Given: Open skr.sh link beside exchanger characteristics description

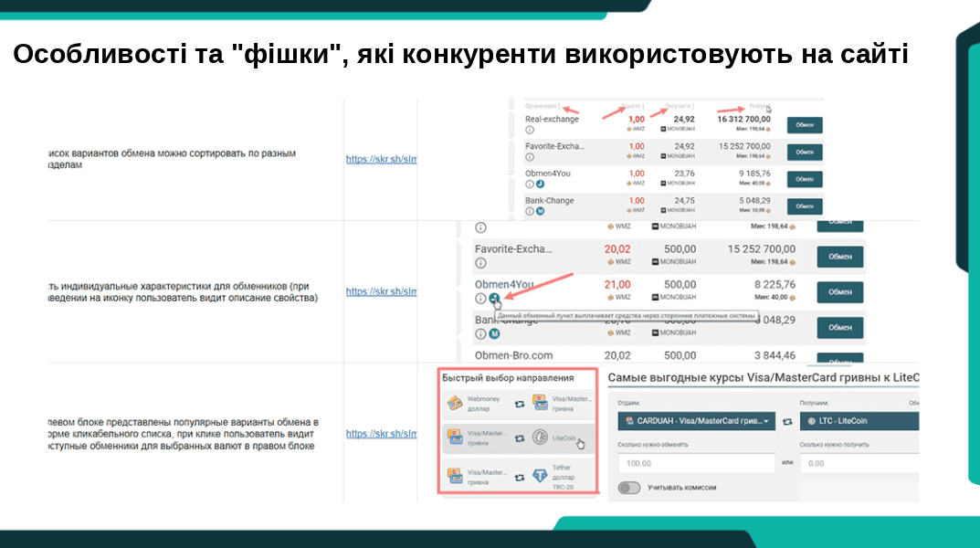Looking at the screenshot, I should 381,291.
